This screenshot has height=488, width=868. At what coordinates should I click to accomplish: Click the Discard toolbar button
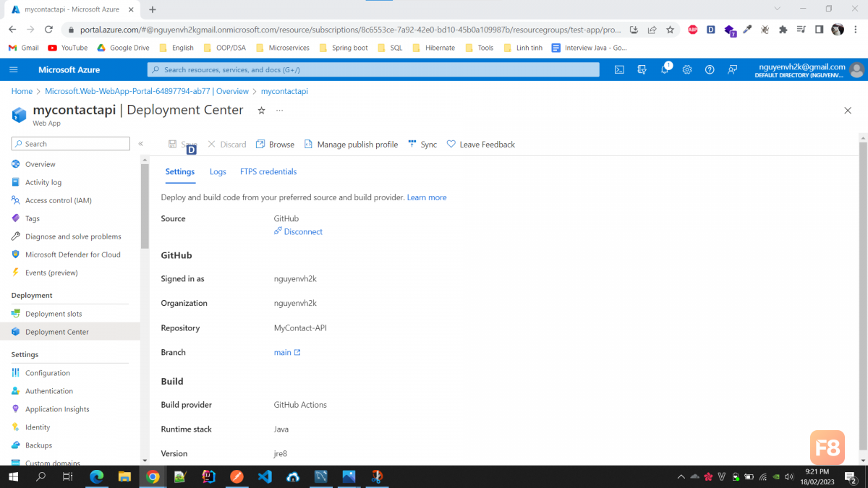point(227,145)
